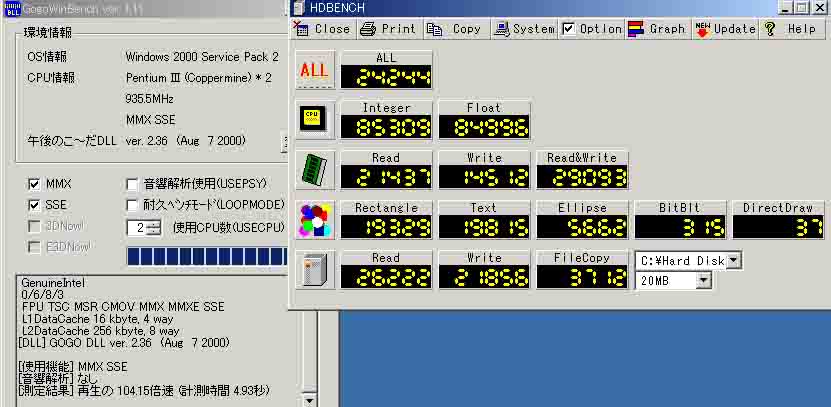Click the disk Write score display

point(484,277)
